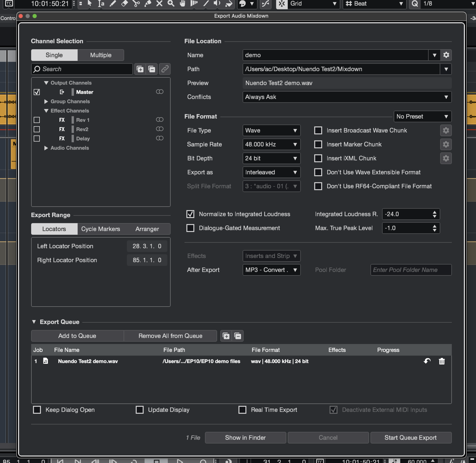476x463 pixels.
Task: Increase Max. True Peak Level stepper
Action: (x=434, y=226)
